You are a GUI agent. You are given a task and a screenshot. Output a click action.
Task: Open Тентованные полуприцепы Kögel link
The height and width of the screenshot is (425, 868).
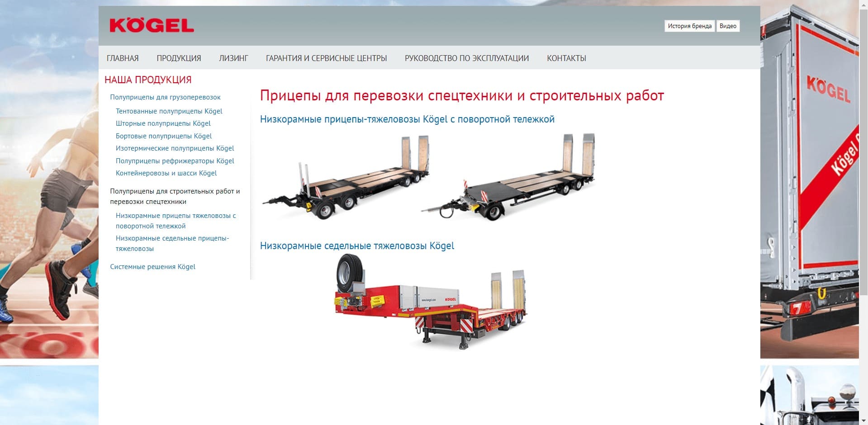click(x=169, y=111)
